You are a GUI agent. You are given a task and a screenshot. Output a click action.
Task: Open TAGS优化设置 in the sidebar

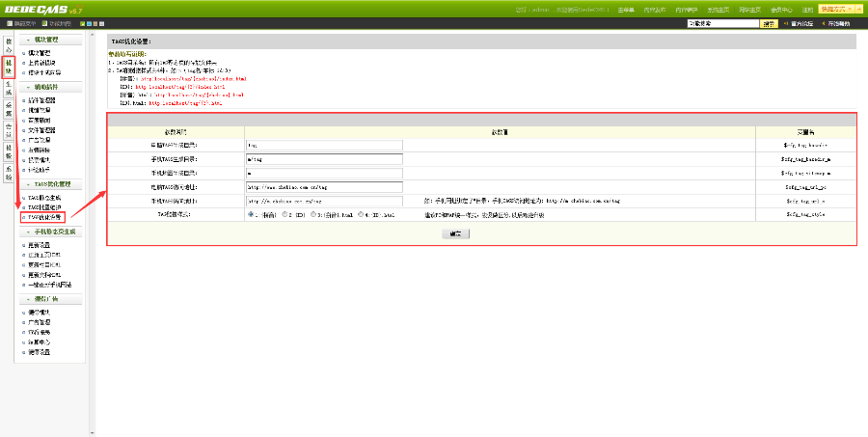pyautogui.click(x=44, y=217)
